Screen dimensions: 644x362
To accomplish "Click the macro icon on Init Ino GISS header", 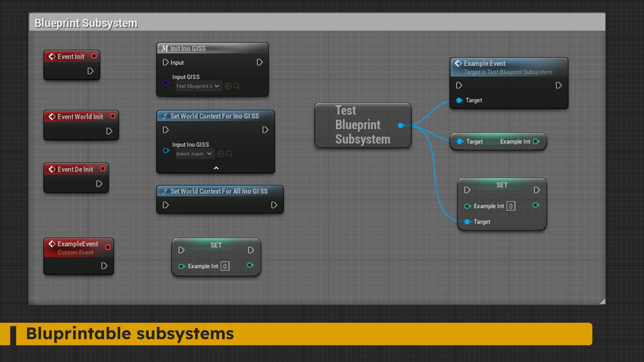I will [x=165, y=48].
